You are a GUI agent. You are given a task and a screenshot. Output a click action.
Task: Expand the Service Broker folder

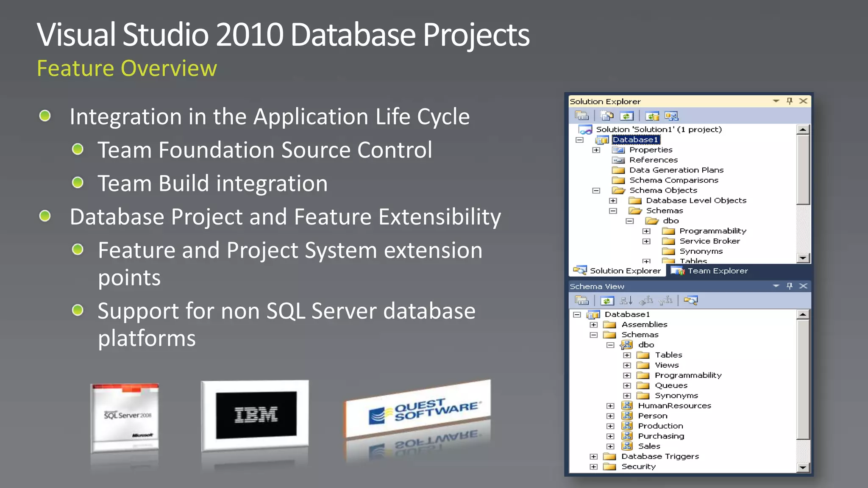[x=646, y=241]
